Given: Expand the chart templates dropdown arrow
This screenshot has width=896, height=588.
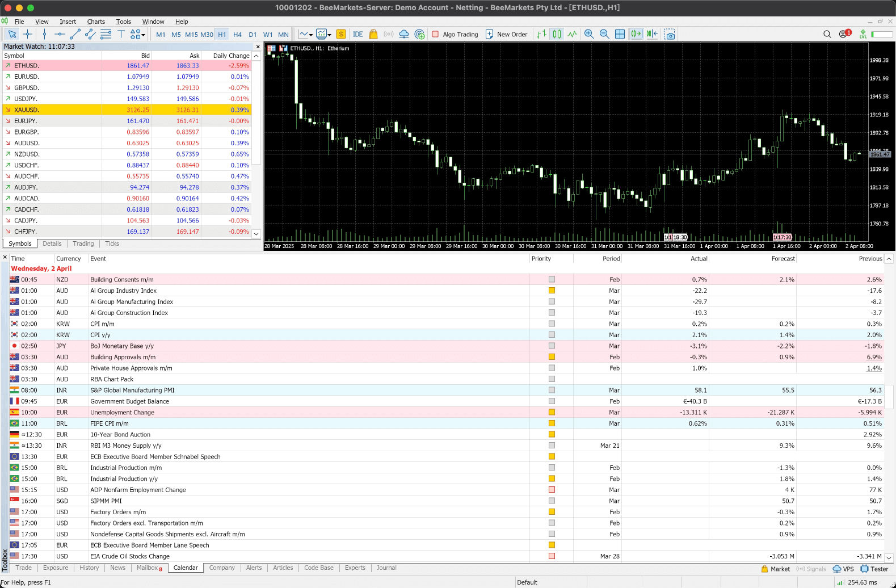Looking at the screenshot, I should 329,35.
